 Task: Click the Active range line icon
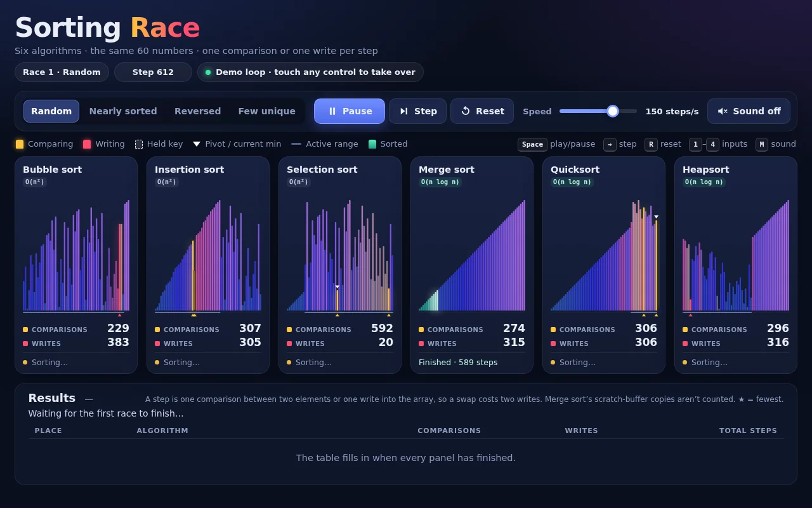(296, 144)
